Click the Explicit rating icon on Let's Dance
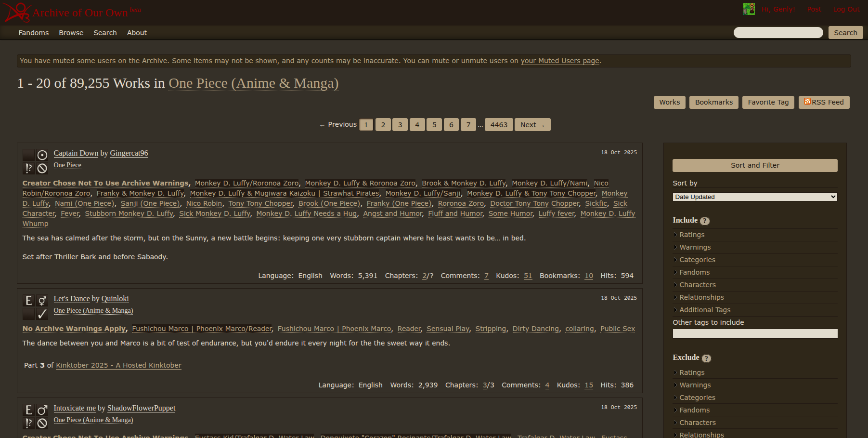 pyautogui.click(x=29, y=301)
